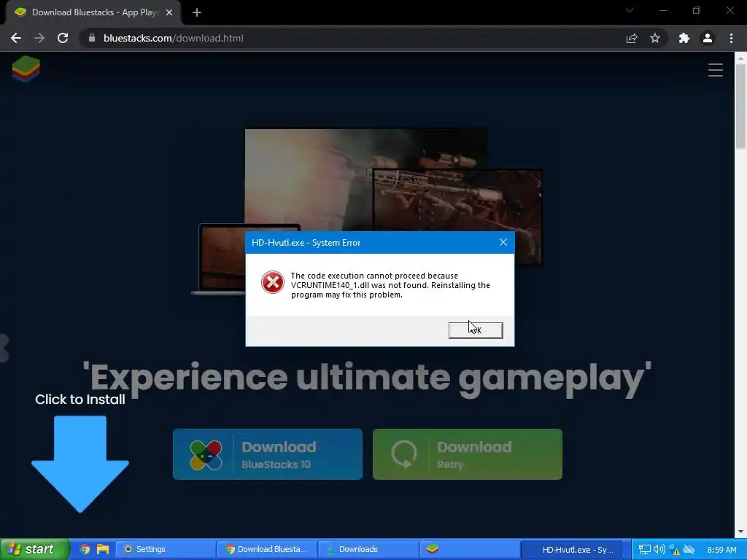Reload the BlueStacks download page
The height and width of the screenshot is (560, 747).
pyautogui.click(x=63, y=38)
